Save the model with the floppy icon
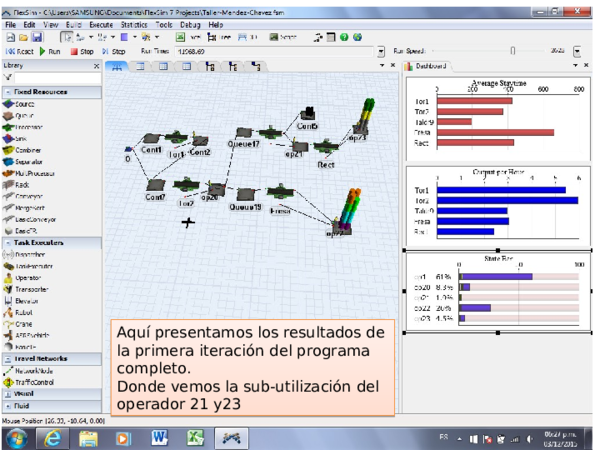Viewport: 600px width, 450px height. click(37, 37)
